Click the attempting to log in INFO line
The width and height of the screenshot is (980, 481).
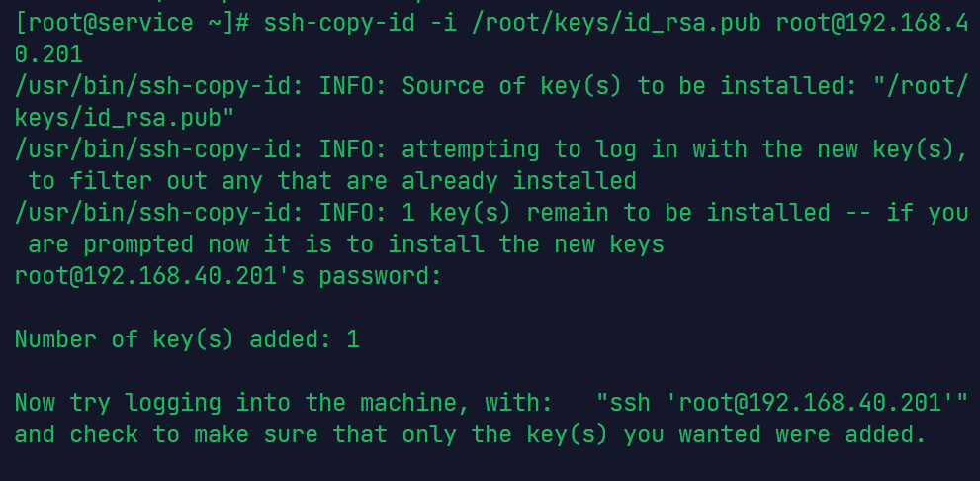tap(491, 149)
